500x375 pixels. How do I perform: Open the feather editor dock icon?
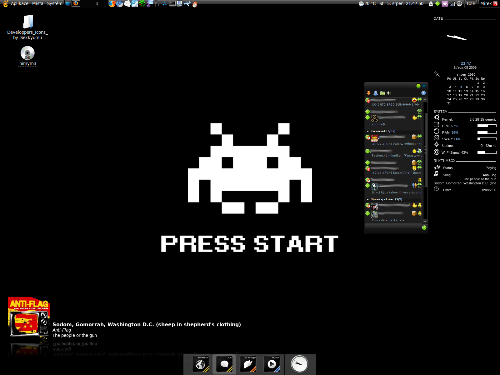pos(248,364)
